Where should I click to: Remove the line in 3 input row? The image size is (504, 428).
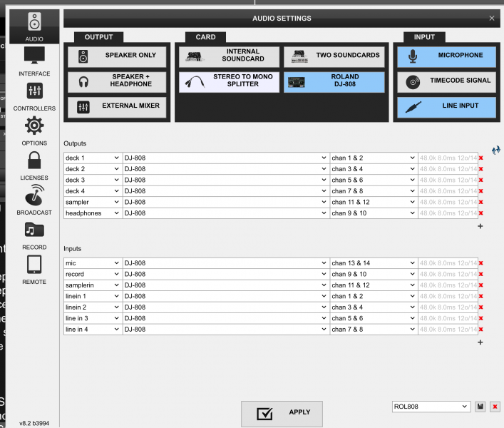[481, 318]
